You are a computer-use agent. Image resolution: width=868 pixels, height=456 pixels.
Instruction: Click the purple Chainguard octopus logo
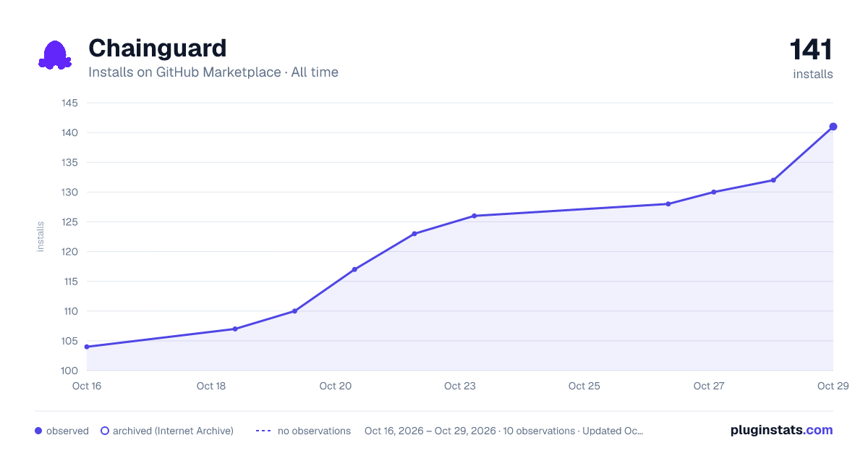click(x=55, y=55)
